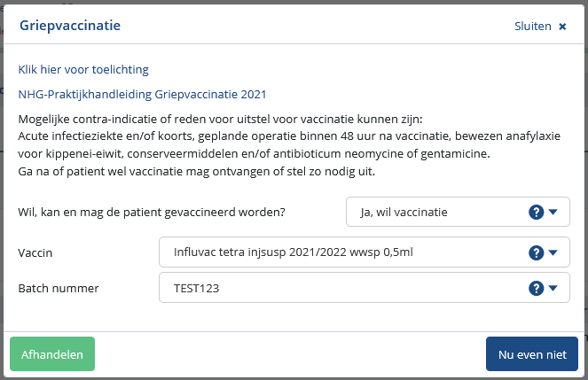This screenshot has width=588, height=380.
Task: Open help icon in the Vaccin field
Action: click(x=536, y=252)
